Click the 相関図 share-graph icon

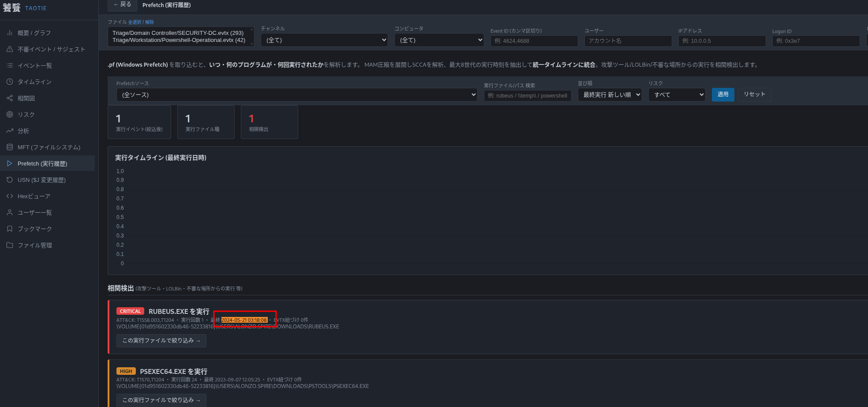tap(10, 98)
